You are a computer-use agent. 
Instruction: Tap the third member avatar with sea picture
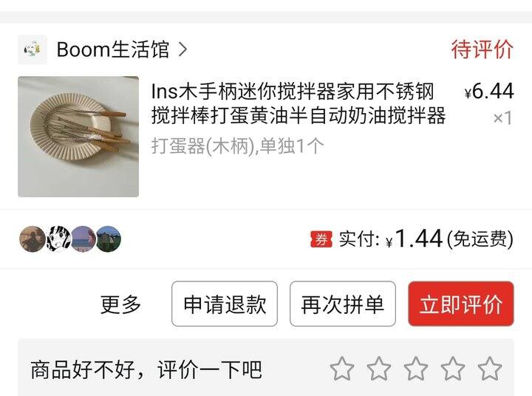click(83, 239)
